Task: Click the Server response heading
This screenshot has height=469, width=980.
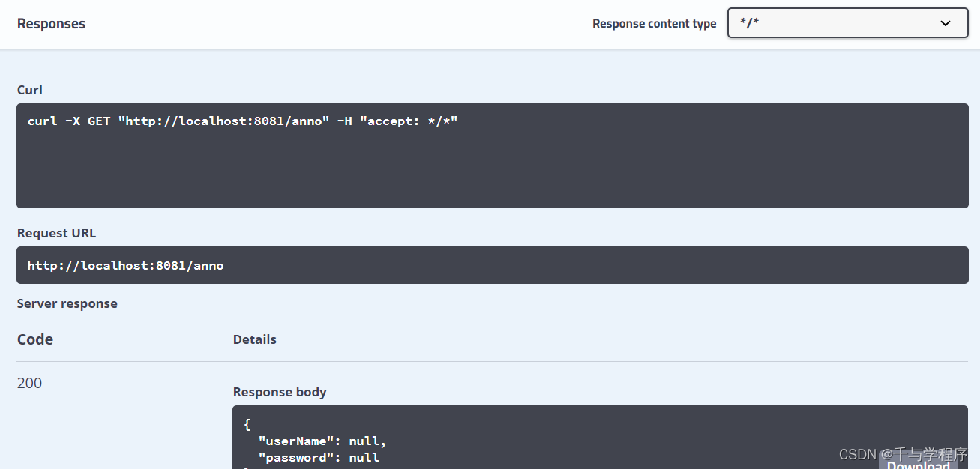Action: [x=67, y=303]
